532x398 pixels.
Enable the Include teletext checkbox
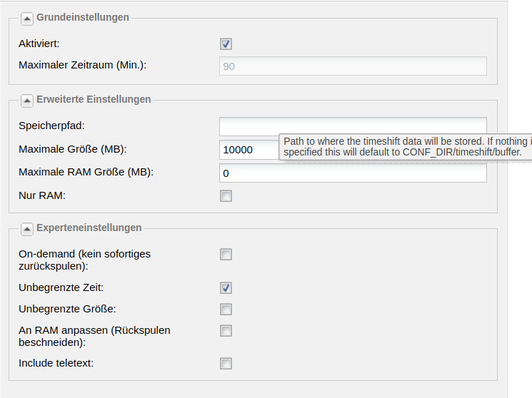[226, 364]
